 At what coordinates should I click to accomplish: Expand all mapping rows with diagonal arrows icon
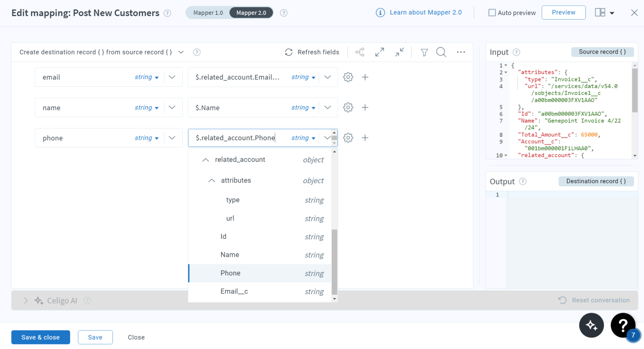[379, 52]
